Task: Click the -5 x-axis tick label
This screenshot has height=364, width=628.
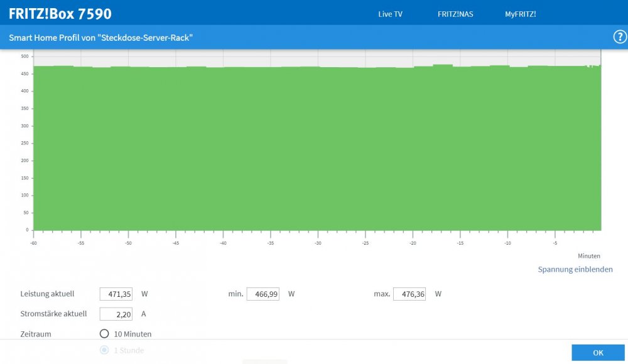Action: (555, 243)
